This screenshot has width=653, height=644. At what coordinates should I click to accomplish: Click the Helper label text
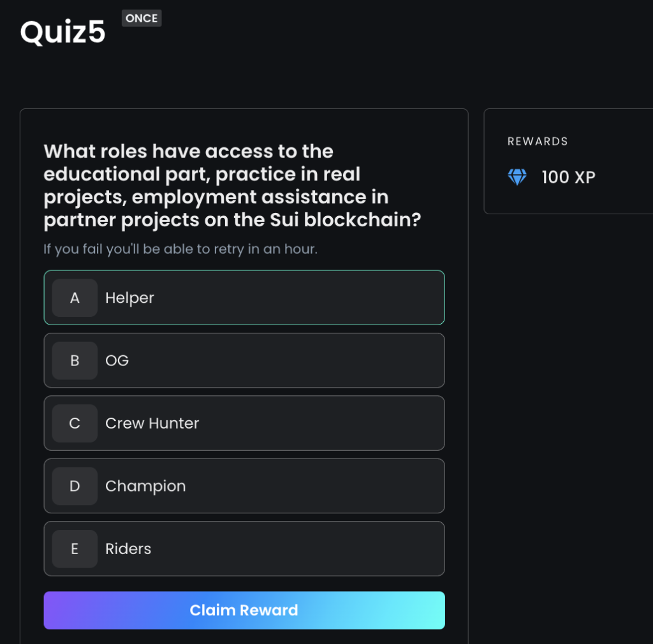[x=129, y=298]
